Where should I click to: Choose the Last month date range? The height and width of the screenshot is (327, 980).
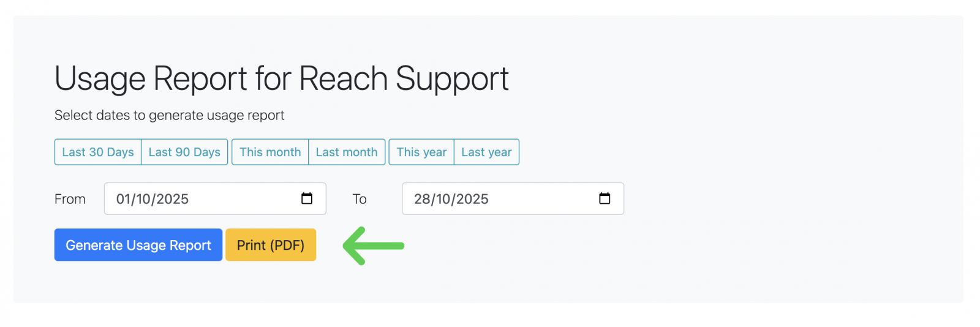pyautogui.click(x=347, y=152)
